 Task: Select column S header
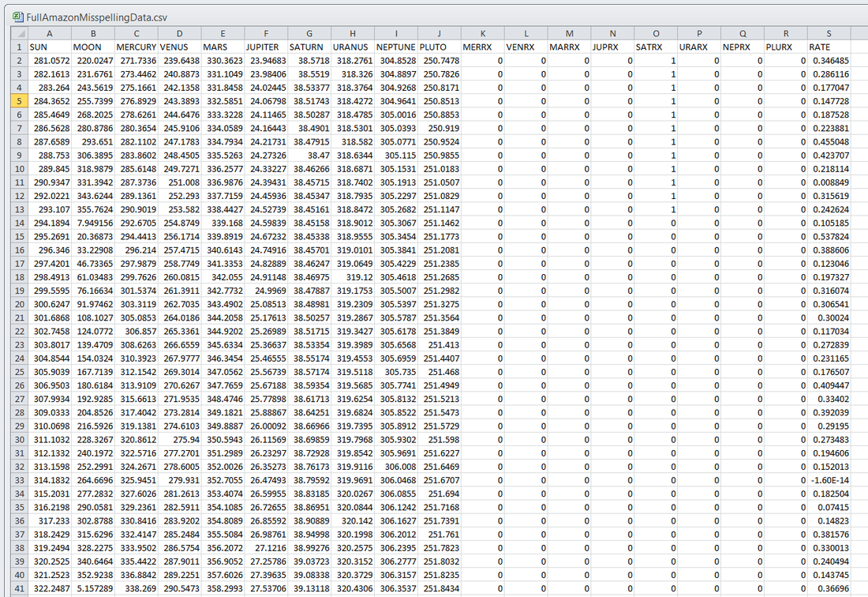tap(829, 33)
